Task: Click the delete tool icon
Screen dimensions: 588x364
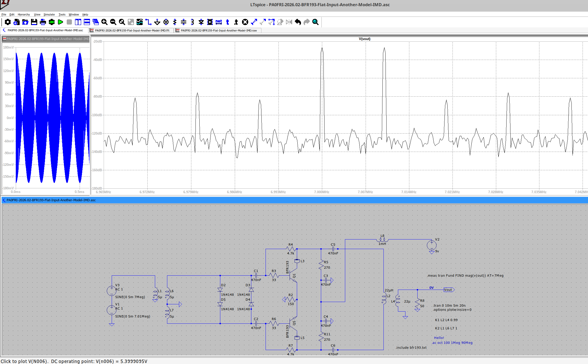Action: pos(245,22)
